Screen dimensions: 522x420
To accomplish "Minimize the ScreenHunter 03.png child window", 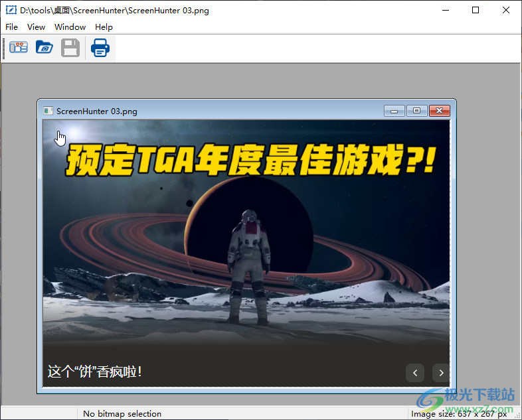I will click(x=394, y=111).
